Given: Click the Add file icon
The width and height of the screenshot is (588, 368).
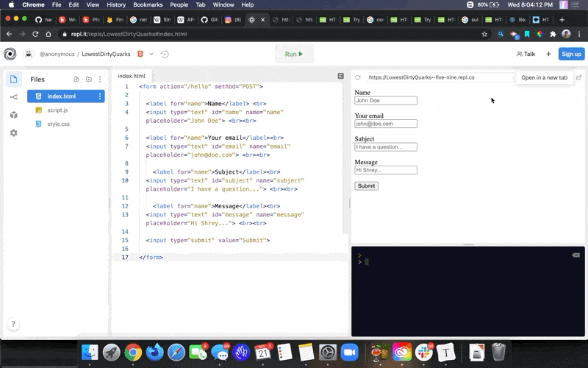Looking at the screenshot, I should click(x=76, y=79).
